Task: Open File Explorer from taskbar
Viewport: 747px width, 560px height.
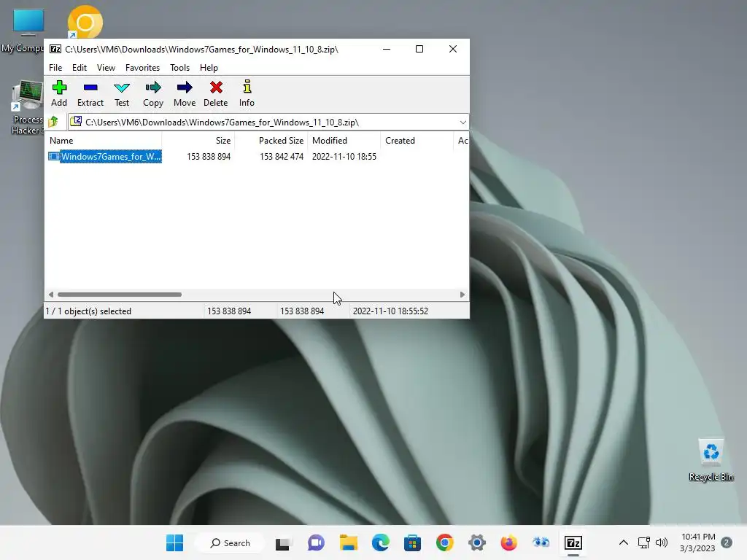Action: 348,542
